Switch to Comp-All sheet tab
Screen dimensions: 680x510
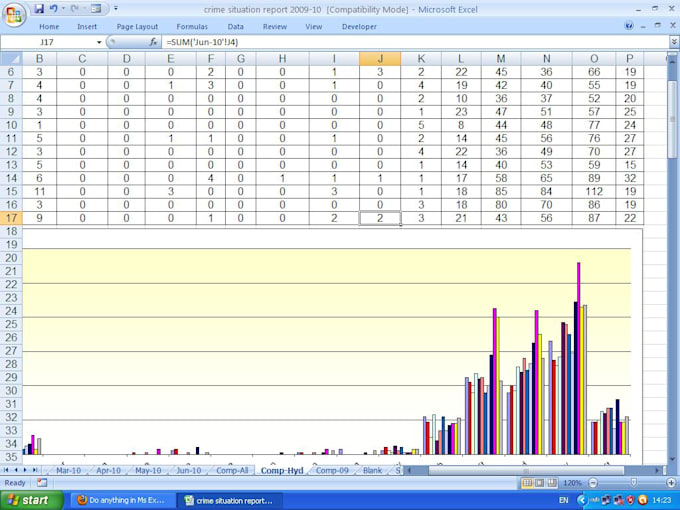(232, 471)
